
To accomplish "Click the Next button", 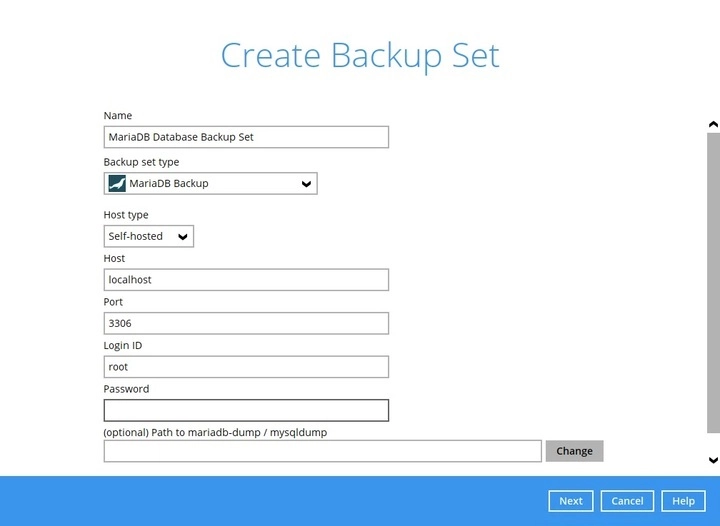I will click(571, 501).
